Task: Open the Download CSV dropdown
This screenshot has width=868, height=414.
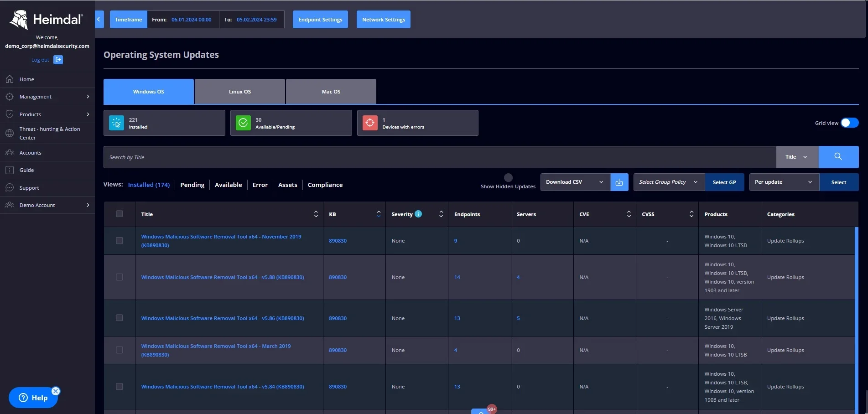Action: (575, 182)
